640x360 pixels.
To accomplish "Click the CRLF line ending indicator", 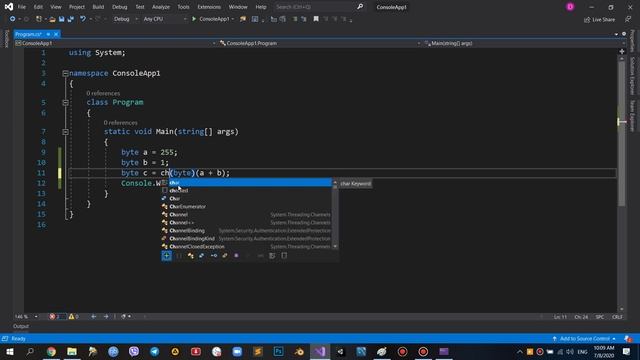I will [x=617, y=317].
